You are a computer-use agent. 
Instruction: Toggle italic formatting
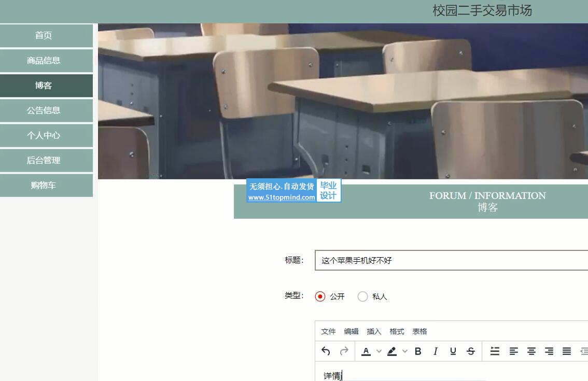click(x=436, y=351)
